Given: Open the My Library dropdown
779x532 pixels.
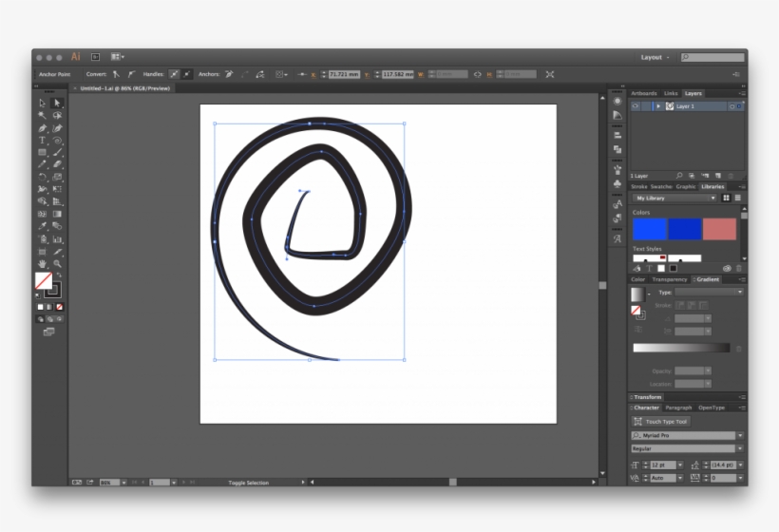Looking at the screenshot, I should click(x=675, y=198).
